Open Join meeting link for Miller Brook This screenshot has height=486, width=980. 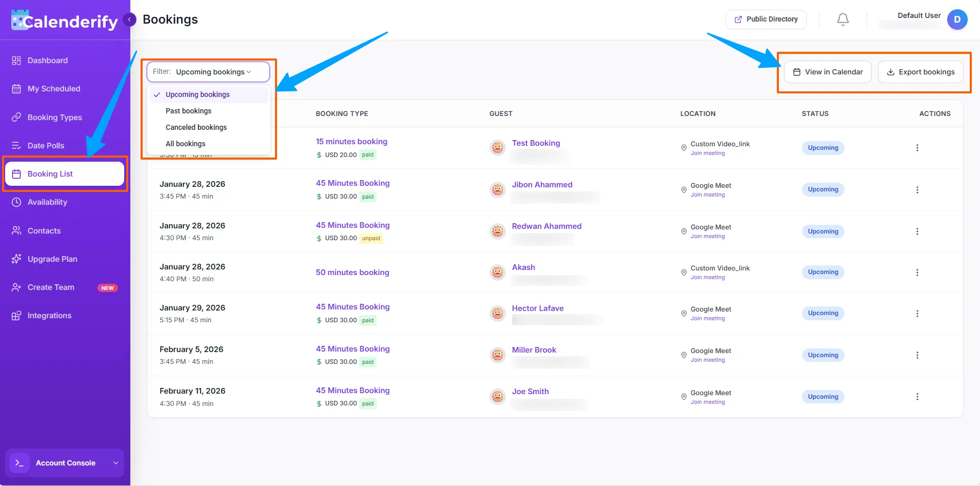pyautogui.click(x=708, y=360)
